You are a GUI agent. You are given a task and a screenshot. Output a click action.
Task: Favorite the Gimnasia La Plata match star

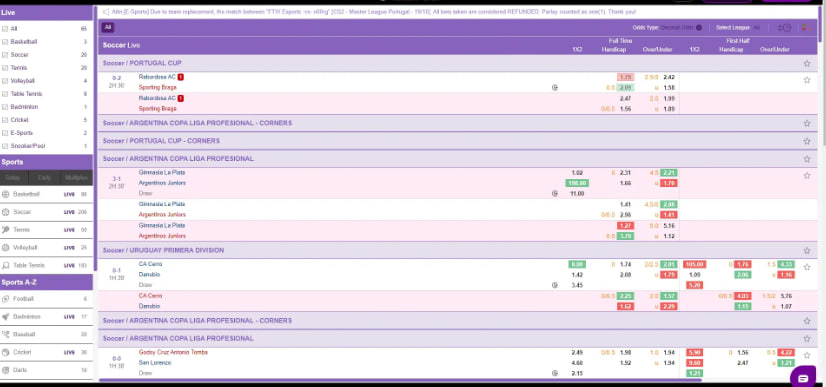(807, 175)
